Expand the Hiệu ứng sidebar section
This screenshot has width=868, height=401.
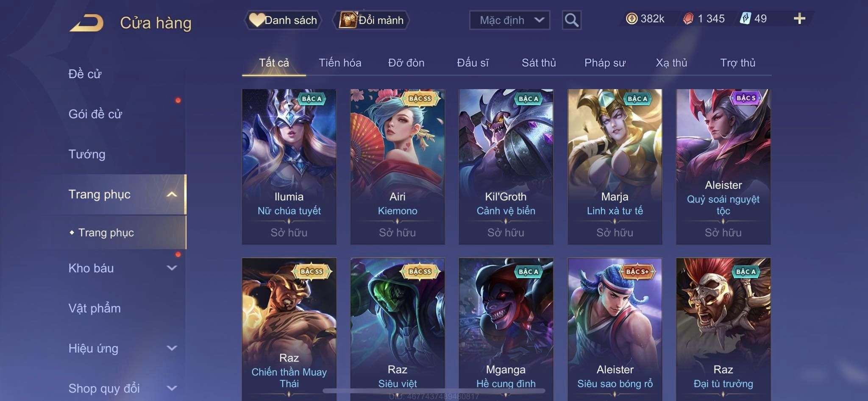[172, 348]
